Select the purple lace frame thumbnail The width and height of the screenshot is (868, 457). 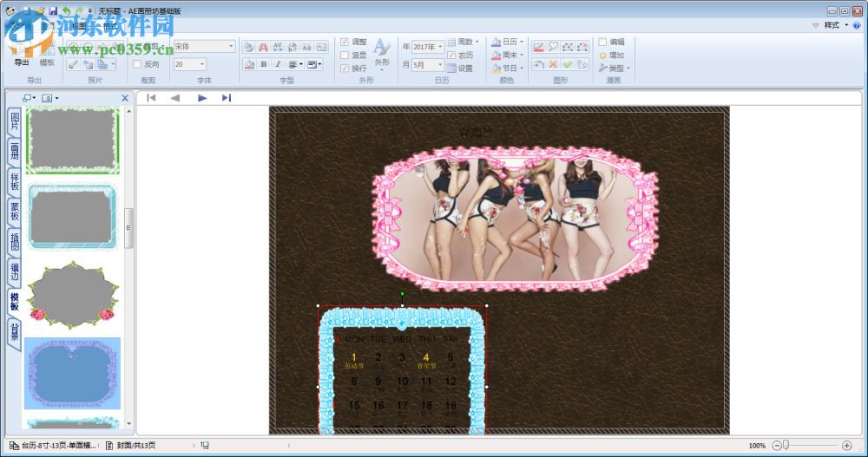tap(73, 373)
